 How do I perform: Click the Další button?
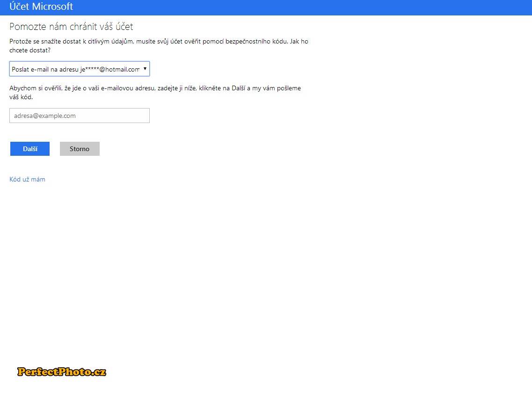point(30,149)
